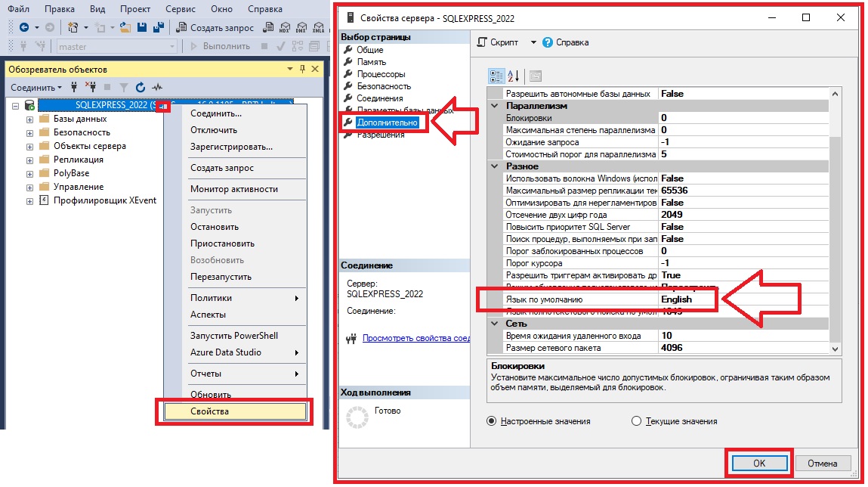
Task: Click the filter funnel in Object Explorer
Action: [124, 87]
